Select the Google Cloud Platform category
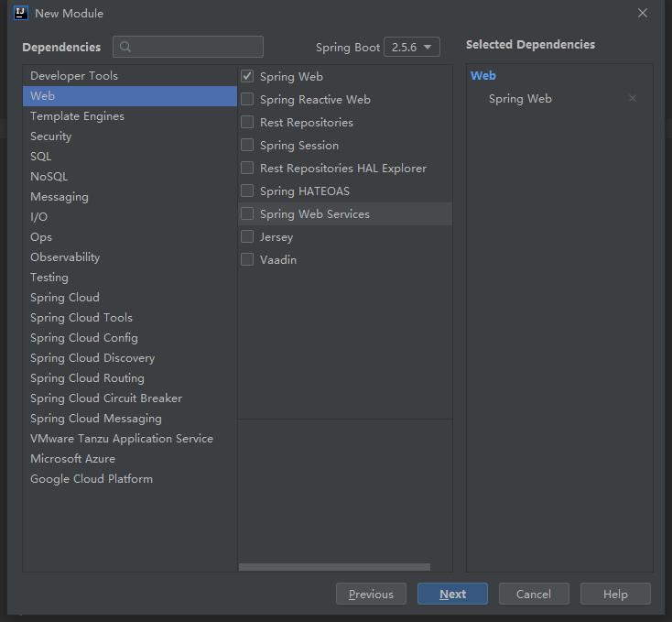This screenshot has height=622, width=672. point(129,479)
